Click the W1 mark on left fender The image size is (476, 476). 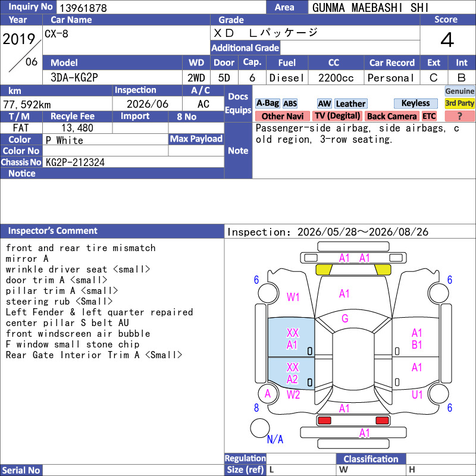(x=293, y=297)
